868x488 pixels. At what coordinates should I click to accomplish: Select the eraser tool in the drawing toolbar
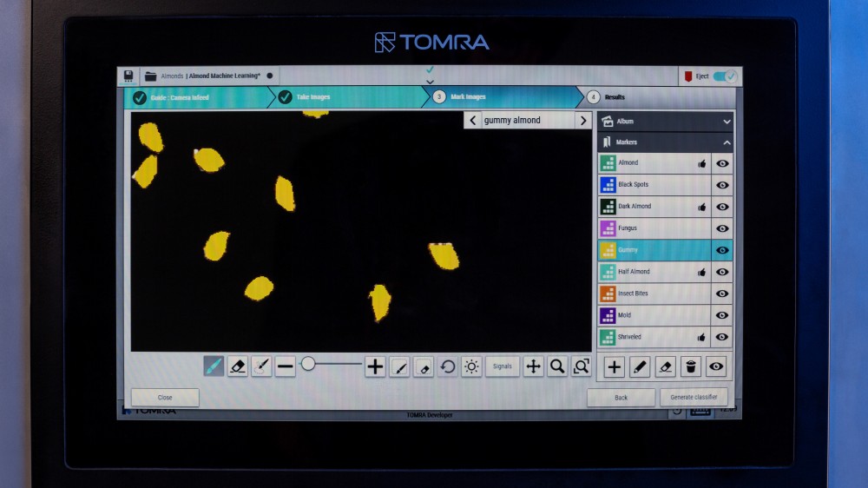[x=238, y=366]
